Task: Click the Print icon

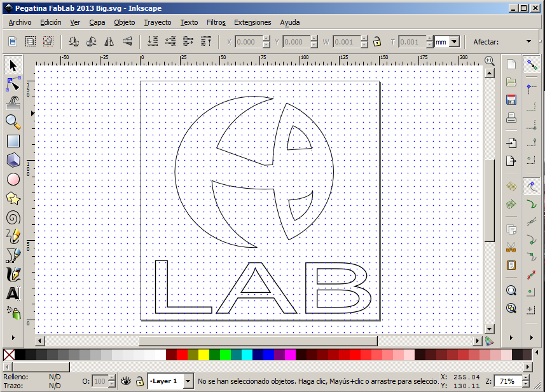Action: click(511, 118)
